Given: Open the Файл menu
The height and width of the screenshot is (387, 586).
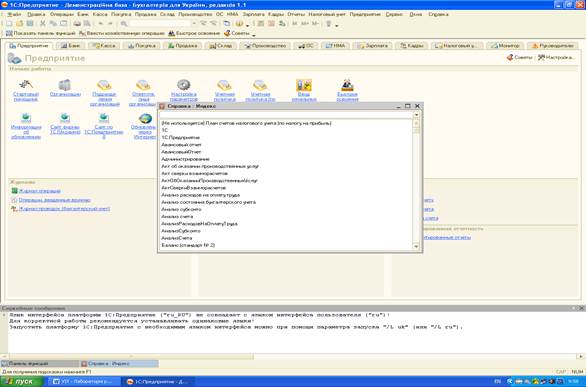Looking at the screenshot, I should (14, 14).
